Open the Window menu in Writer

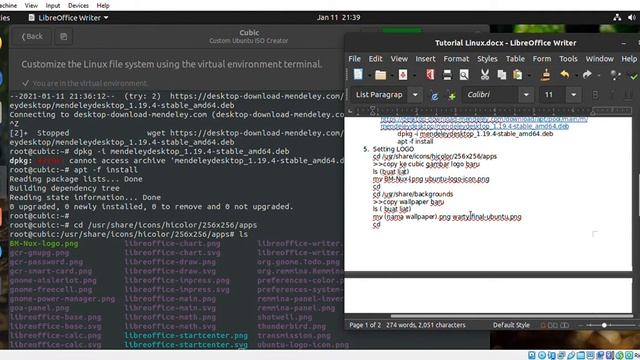click(599, 59)
